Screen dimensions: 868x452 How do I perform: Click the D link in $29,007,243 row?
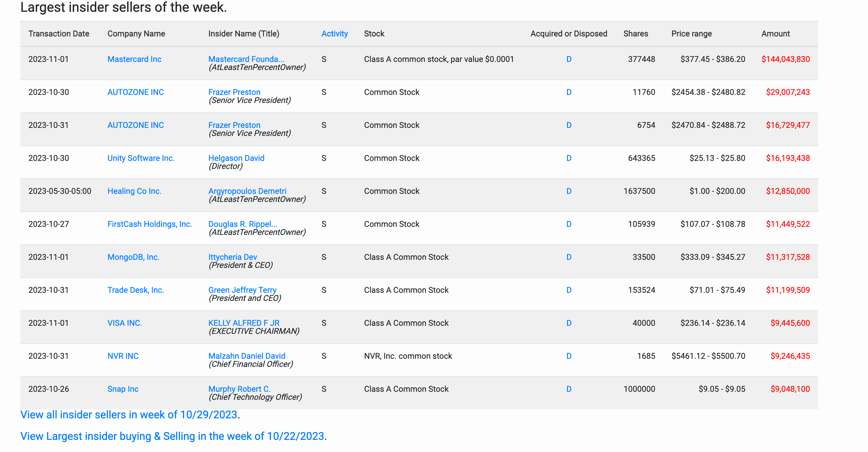click(x=569, y=92)
